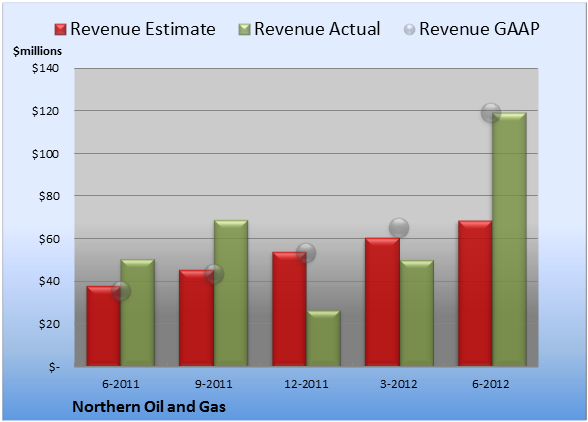Select the red estimate bar for 3-2012
This screenshot has height=422, width=588.
382,302
